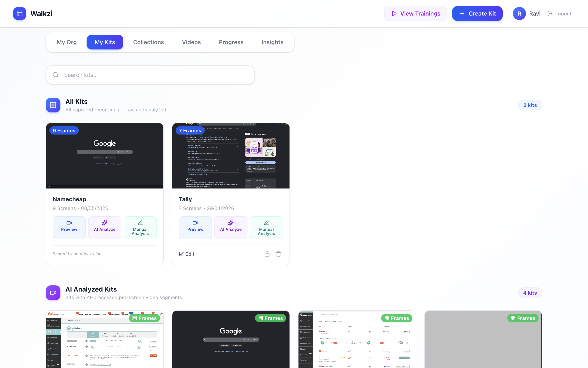Click the Shared by another trainer note
This screenshot has width=588, height=368.
coord(78,254)
